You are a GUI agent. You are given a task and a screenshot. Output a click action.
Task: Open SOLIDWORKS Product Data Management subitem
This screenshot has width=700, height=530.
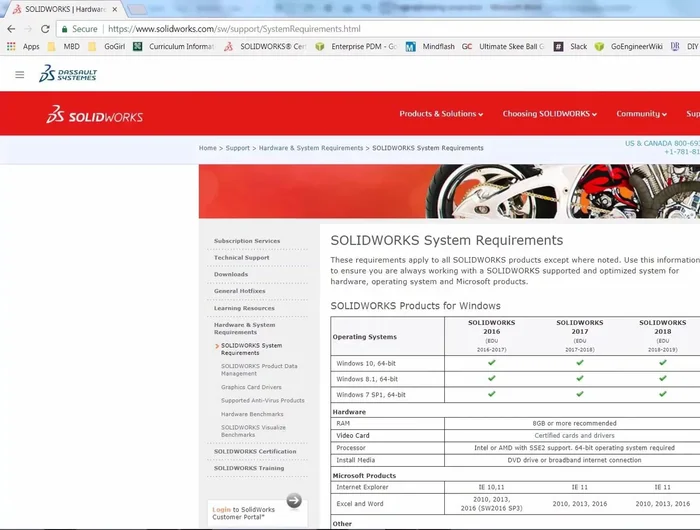(259, 370)
